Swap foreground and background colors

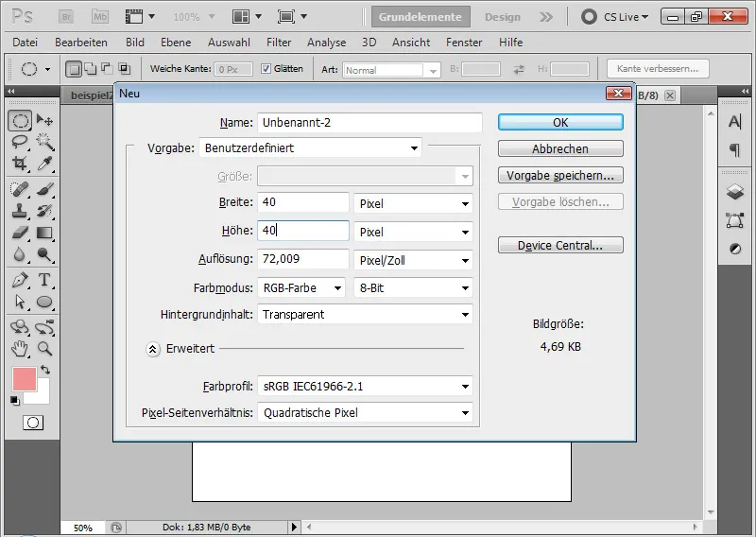click(45, 370)
